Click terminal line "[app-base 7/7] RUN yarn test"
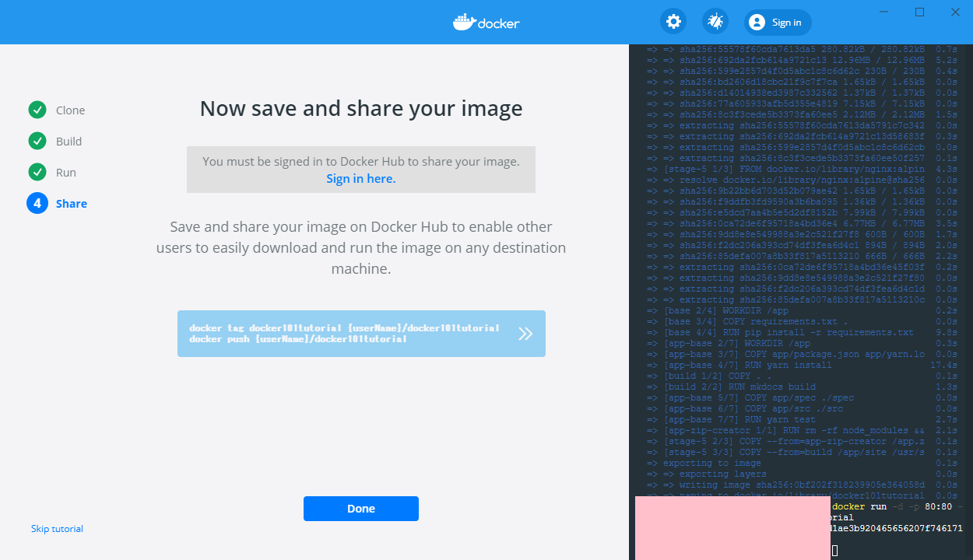 [x=802, y=419]
